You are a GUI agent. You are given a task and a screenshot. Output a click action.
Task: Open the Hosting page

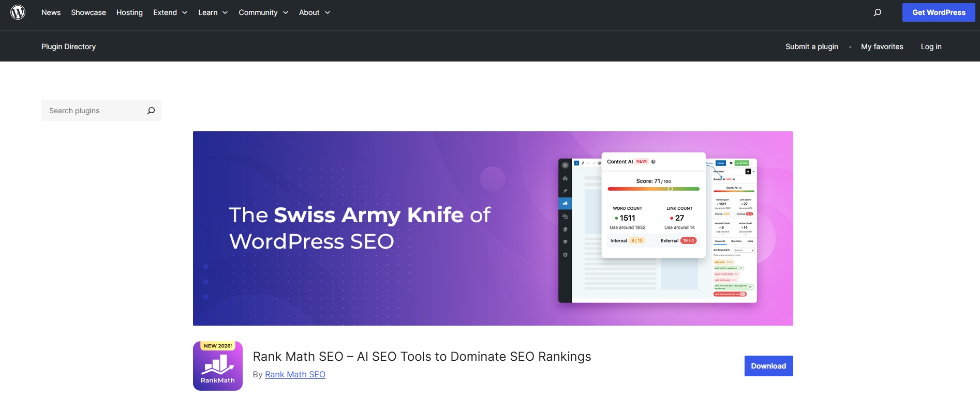129,12
